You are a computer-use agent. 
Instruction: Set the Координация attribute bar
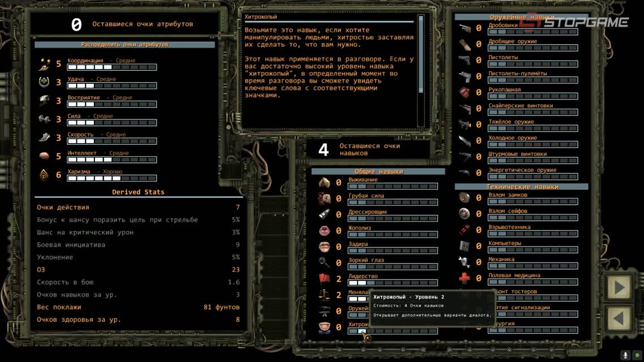click(111, 67)
